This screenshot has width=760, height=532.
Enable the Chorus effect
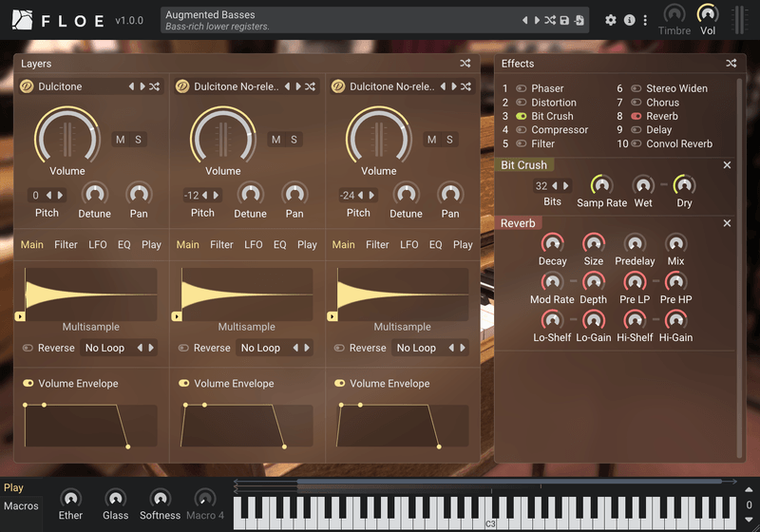[636, 103]
